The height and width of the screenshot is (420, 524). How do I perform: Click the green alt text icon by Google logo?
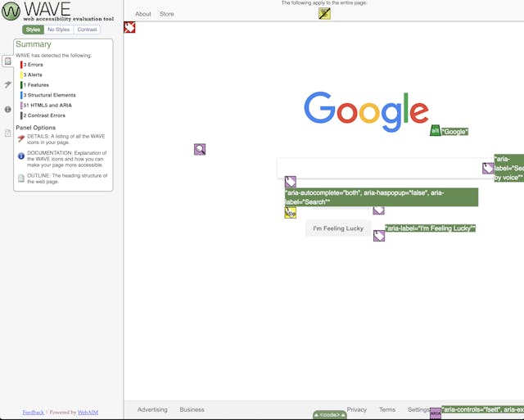point(435,131)
